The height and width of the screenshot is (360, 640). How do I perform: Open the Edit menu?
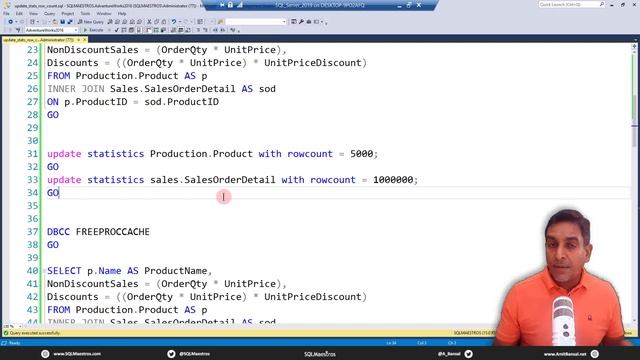tap(19, 13)
